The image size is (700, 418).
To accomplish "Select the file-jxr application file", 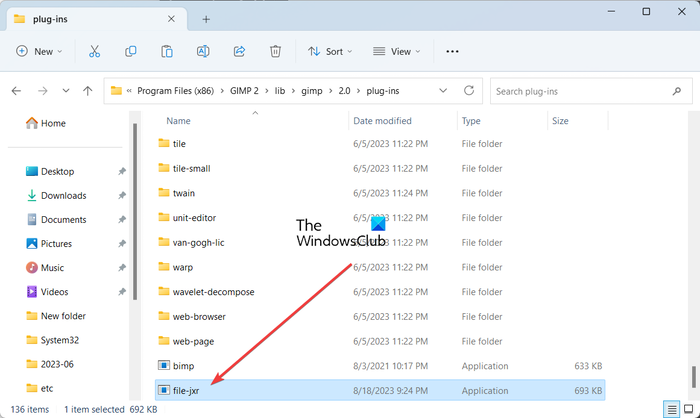I will (x=380, y=391).
